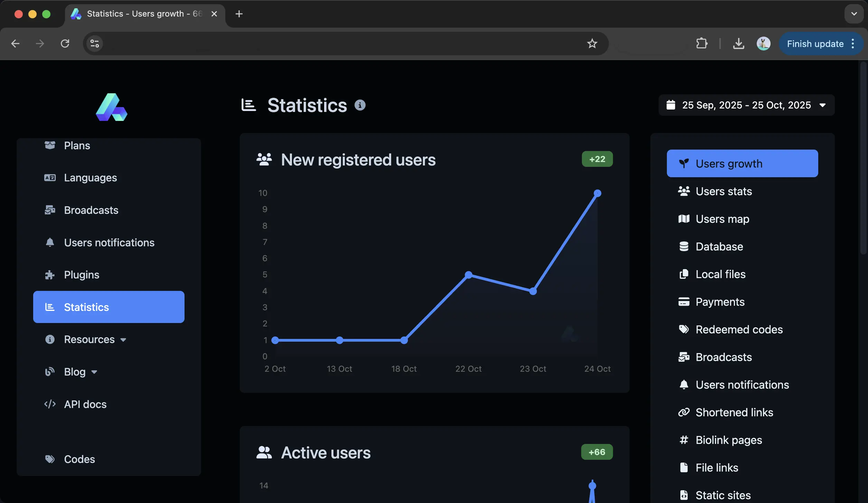This screenshot has height=503, width=868.
Task: Open the Languages section via its A-Z icon
Action: pos(50,178)
